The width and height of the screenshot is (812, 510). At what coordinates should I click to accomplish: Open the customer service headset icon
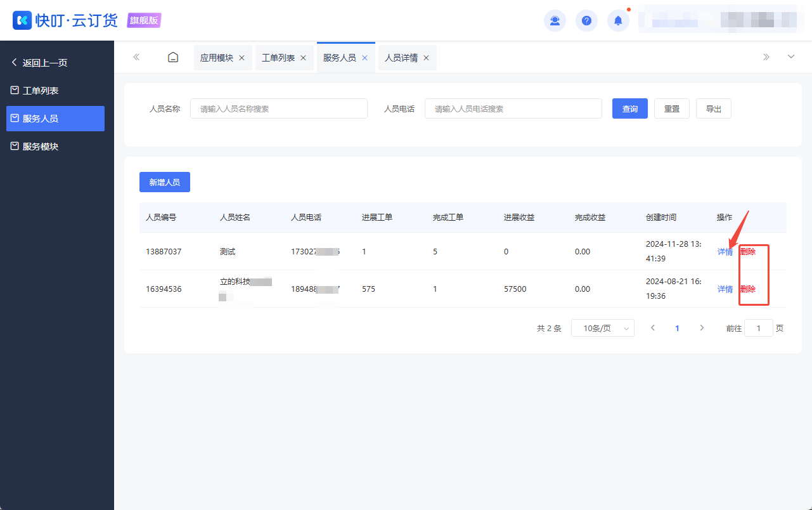[555, 20]
